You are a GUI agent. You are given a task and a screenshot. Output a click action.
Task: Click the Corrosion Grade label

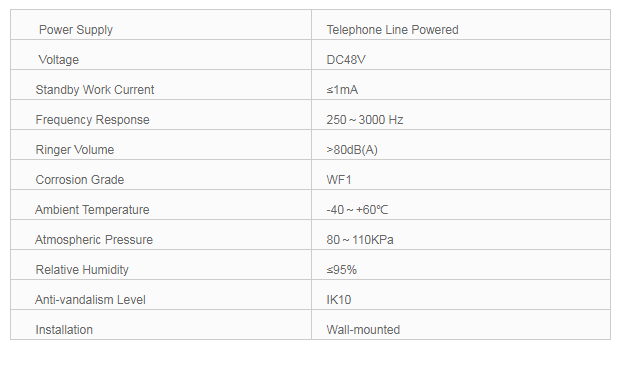[x=79, y=180]
